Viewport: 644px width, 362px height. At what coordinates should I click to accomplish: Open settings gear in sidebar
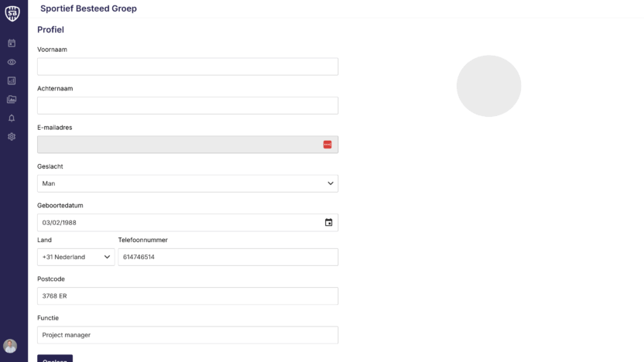click(x=12, y=137)
